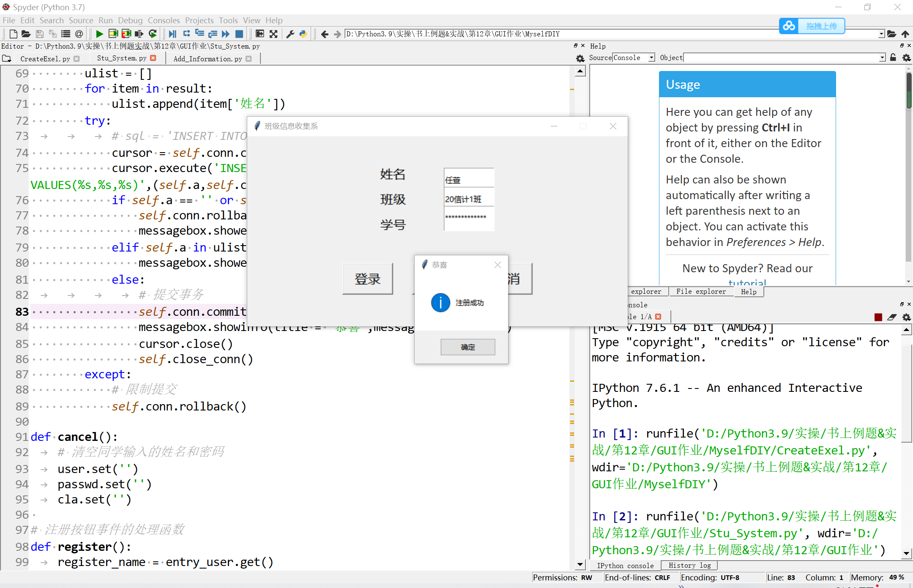913x588 pixels.
Task: Click the 姓名 entry field
Action: click(469, 179)
